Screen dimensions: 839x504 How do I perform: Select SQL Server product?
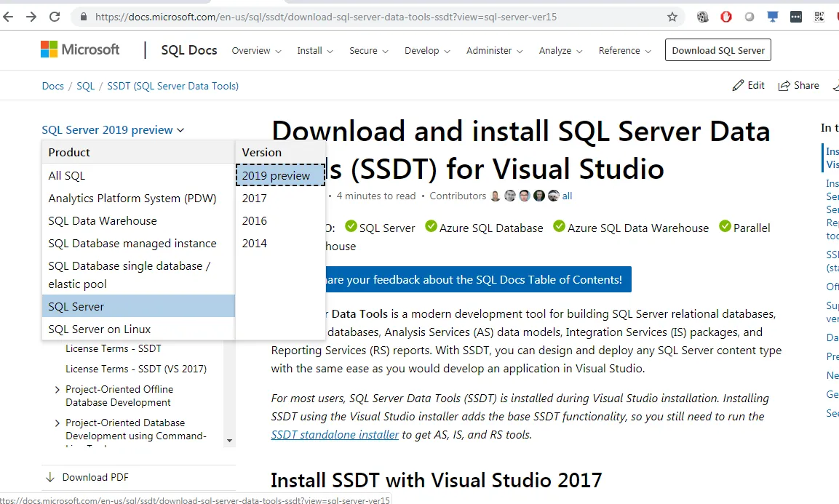[x=138, y=306]
